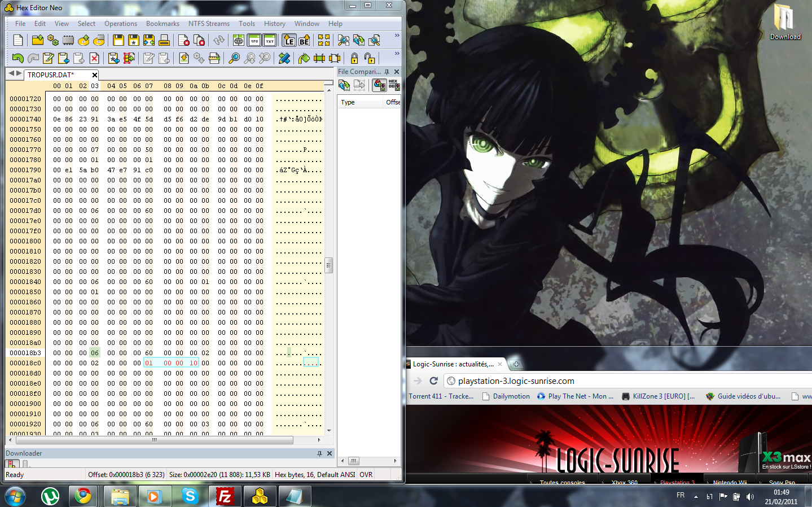This screenshot has height=507, width=812.
Task: Click the offset label 00001740
Action: [x=25, y=119]
